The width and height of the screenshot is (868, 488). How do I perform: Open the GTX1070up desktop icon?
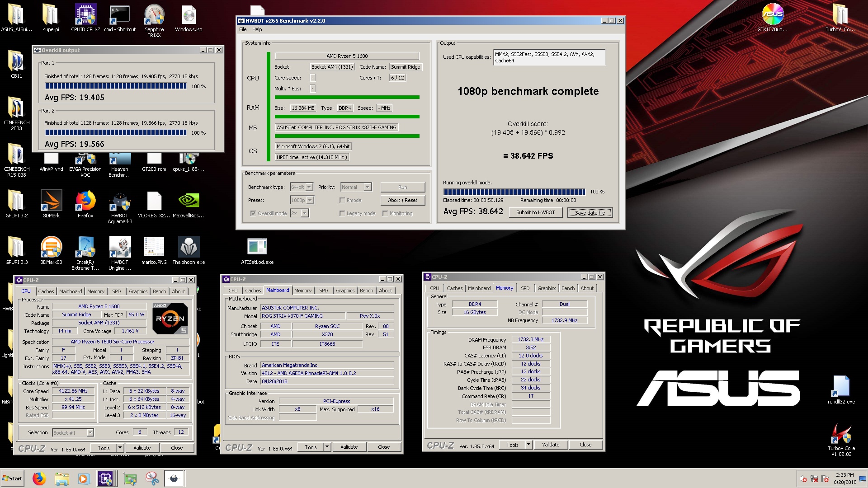[773, 18]
